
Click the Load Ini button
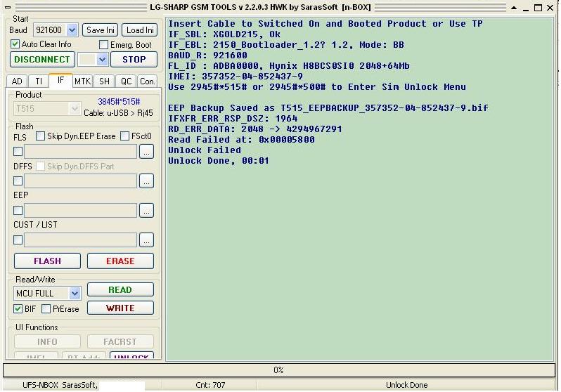tap(140, 30)
